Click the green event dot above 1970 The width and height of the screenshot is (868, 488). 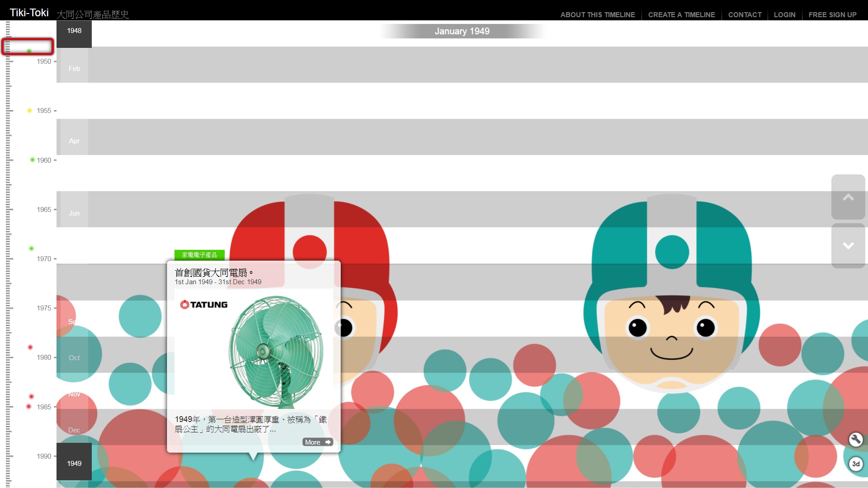pos(31,249)
